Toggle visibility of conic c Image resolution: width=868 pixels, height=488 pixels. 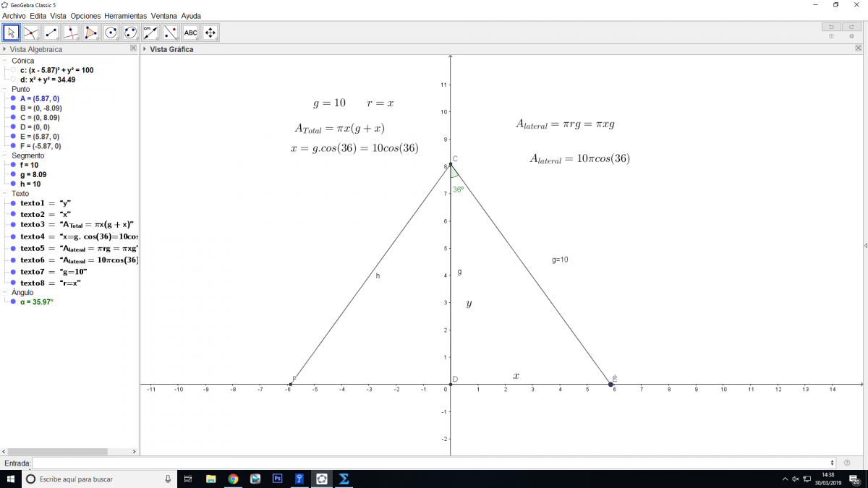[13, 70]
